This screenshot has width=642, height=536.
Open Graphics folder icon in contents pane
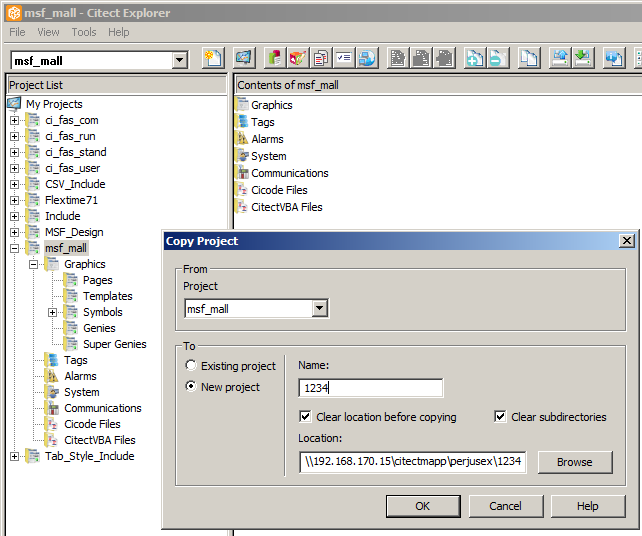click(242, 105)
